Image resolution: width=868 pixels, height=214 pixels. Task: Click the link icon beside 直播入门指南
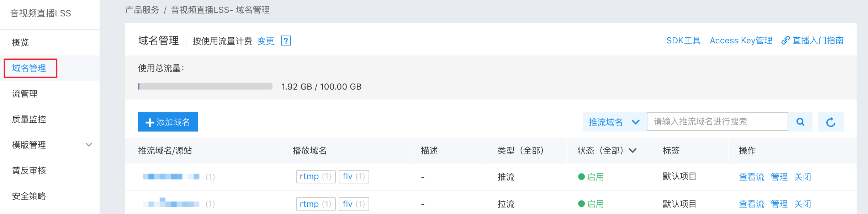coord(785,41)
